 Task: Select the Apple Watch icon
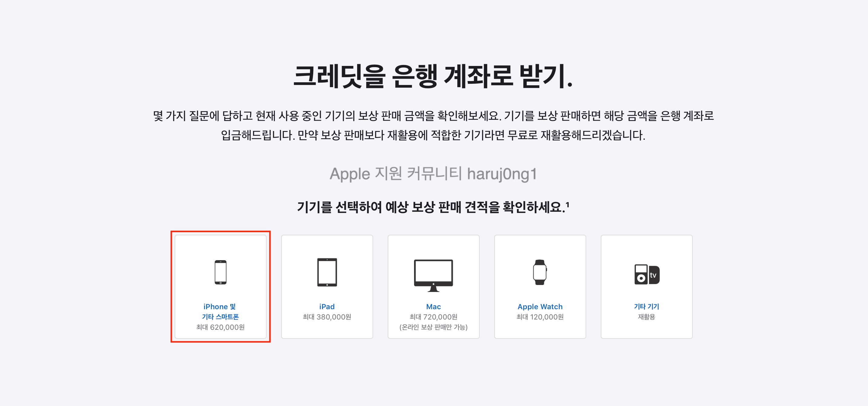(540, 272)
